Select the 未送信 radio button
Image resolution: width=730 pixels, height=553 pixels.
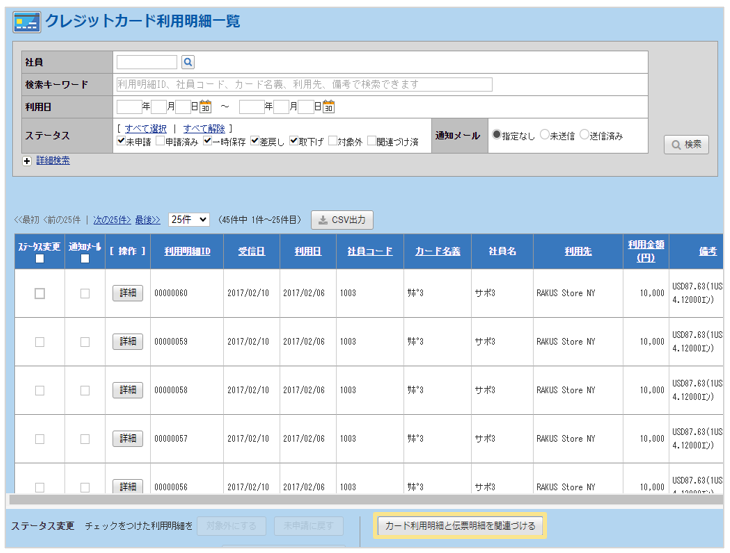coord(545,134)
